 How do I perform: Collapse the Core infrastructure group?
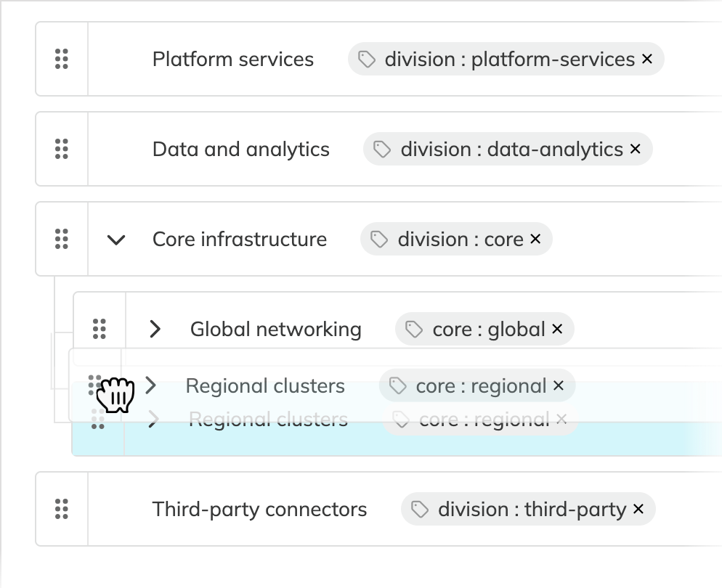coord(116,239)
